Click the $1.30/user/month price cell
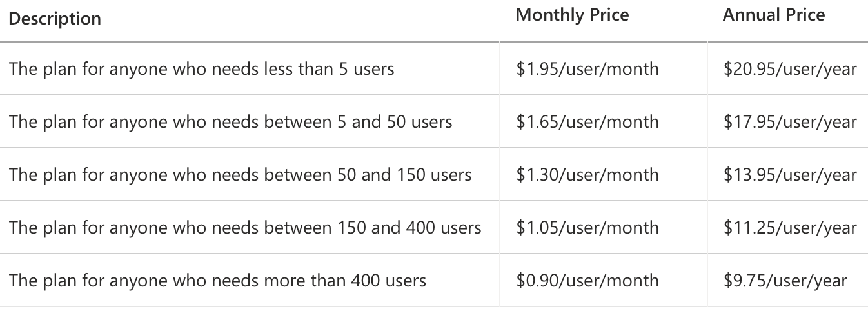Screen dimensions: 868x311 coord(587,174)
